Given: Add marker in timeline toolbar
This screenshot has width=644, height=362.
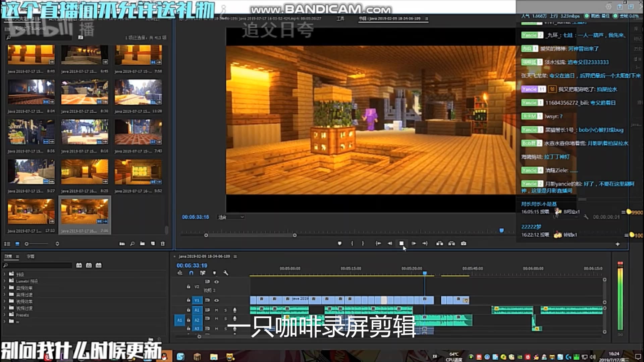Looking at the screenshot, I should (215, 273).
